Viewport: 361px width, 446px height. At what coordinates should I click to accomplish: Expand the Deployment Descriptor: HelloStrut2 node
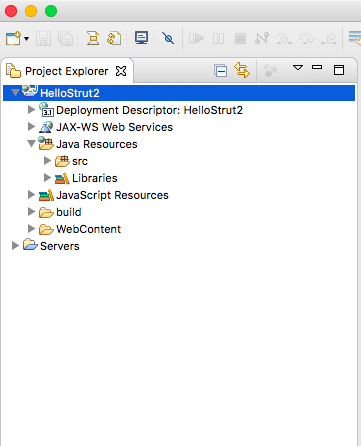[x=32, y=109]
